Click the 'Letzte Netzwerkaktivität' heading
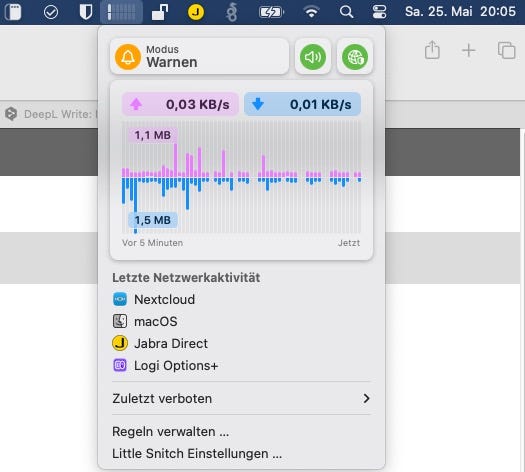Viewport: 525px width, 472px height. coord(186,278)
